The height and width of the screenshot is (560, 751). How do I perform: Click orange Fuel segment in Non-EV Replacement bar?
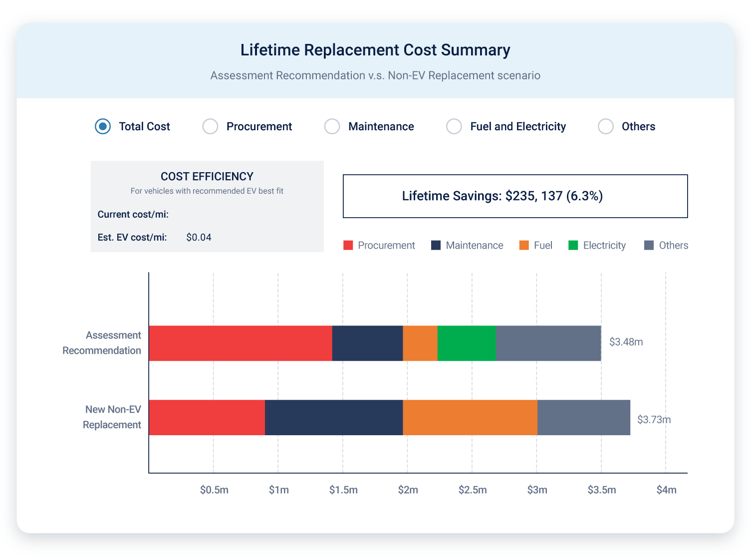coord(470,417)
